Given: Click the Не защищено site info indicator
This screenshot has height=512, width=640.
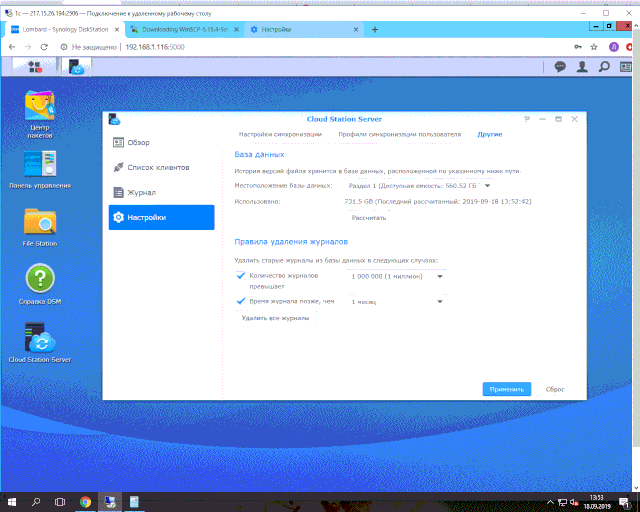Looking at the screenshot, I should [x=88, y=47].
